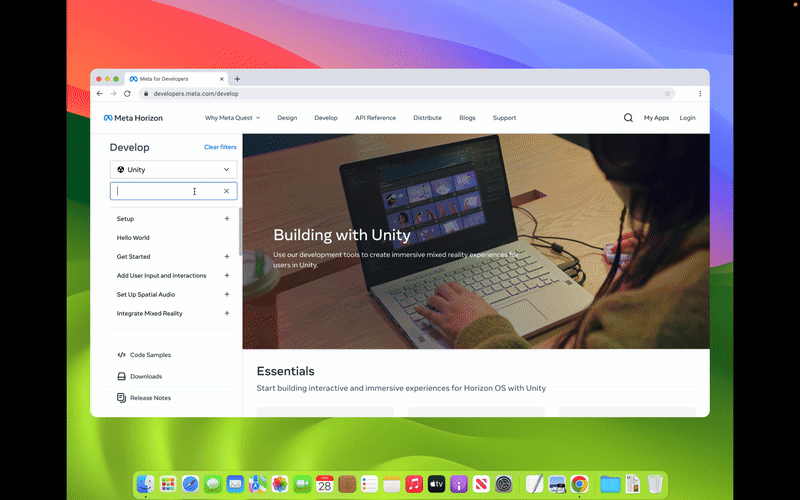This screenshot has width=800, height=500.
Task: Expand the Get Started section
Action: point(227,257)
